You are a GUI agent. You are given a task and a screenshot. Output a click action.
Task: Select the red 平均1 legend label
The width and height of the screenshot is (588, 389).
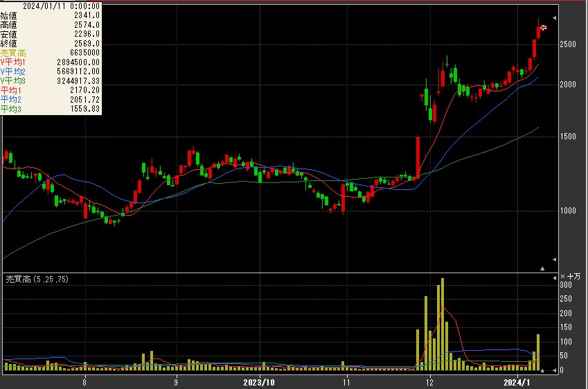pos(11,90)
